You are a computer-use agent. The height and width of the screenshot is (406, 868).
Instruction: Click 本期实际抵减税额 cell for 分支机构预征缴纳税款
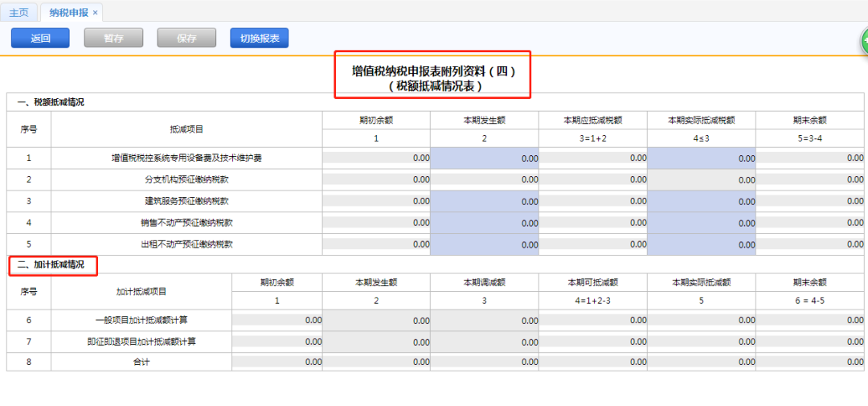coord(702,180)
